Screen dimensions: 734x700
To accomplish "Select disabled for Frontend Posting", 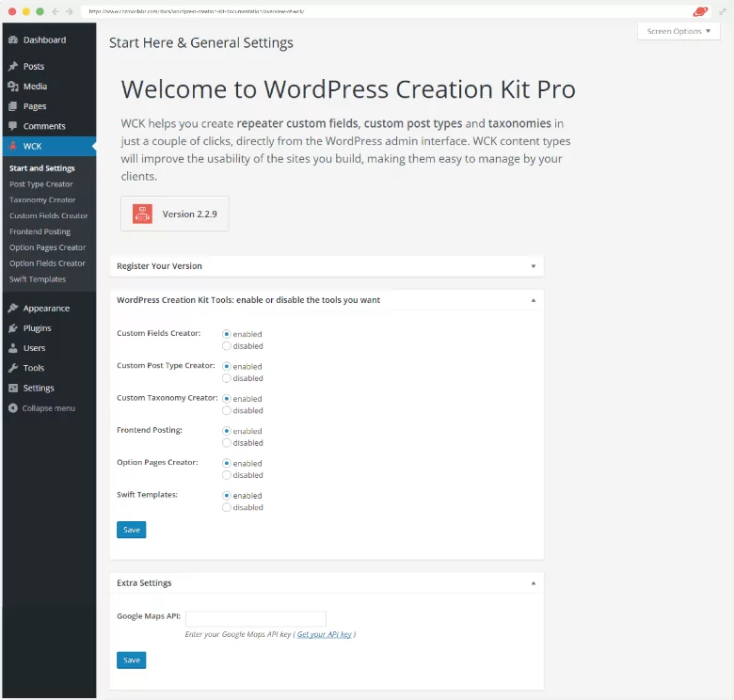I will pyautogui.click(x=227, y=442).
